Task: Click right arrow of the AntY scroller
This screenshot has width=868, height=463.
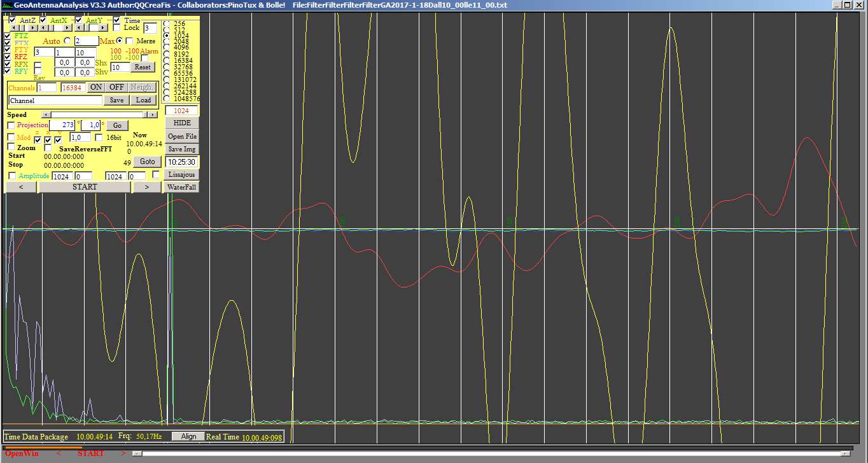Action: click(x=104, y=28)
